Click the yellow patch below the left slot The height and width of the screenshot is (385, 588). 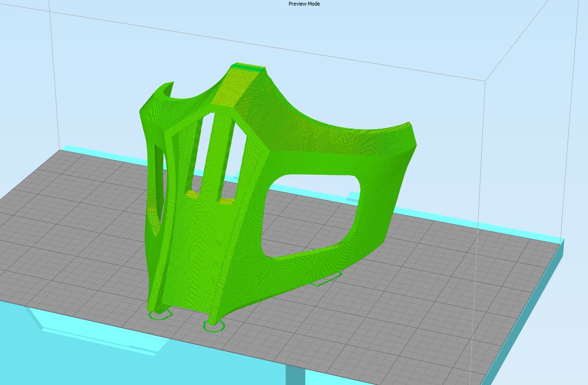click(192, 194)
